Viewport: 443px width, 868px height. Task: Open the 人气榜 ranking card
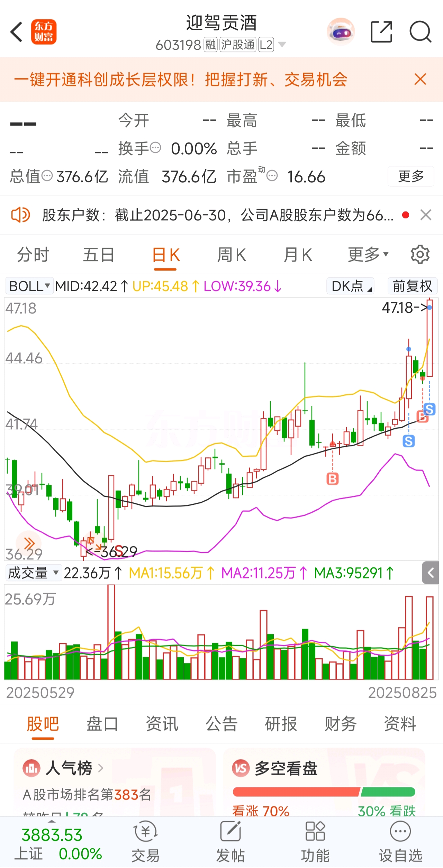(x=115, y=782)
